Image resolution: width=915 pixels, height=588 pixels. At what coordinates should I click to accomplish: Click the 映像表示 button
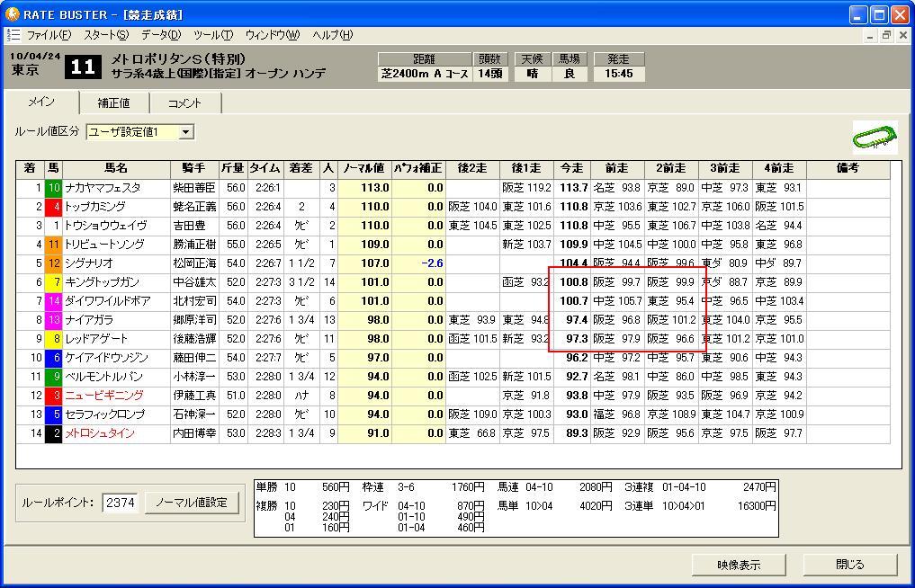[738, 565]
